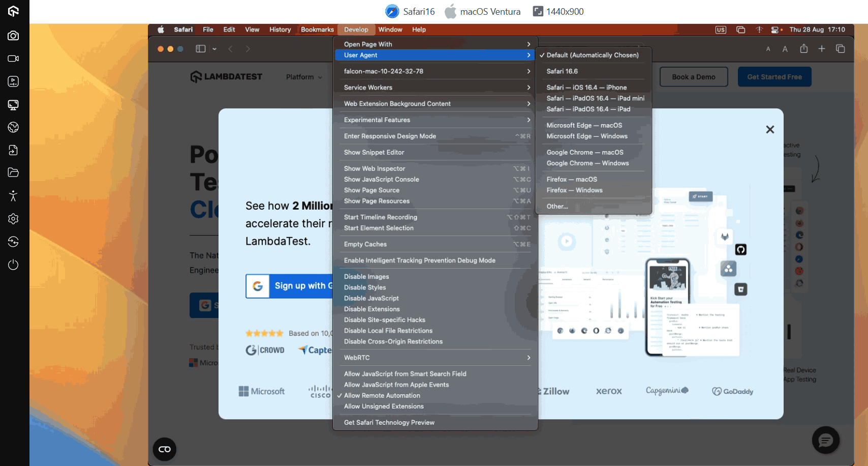End the session with the power icon
The width and height of the screenshot is (868, 466).
point(14,265)
